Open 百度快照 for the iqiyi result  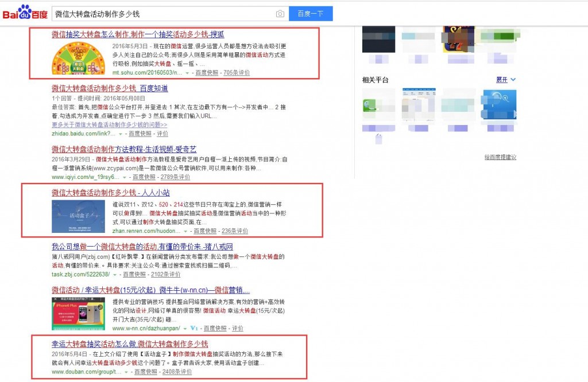click(144, 177)
